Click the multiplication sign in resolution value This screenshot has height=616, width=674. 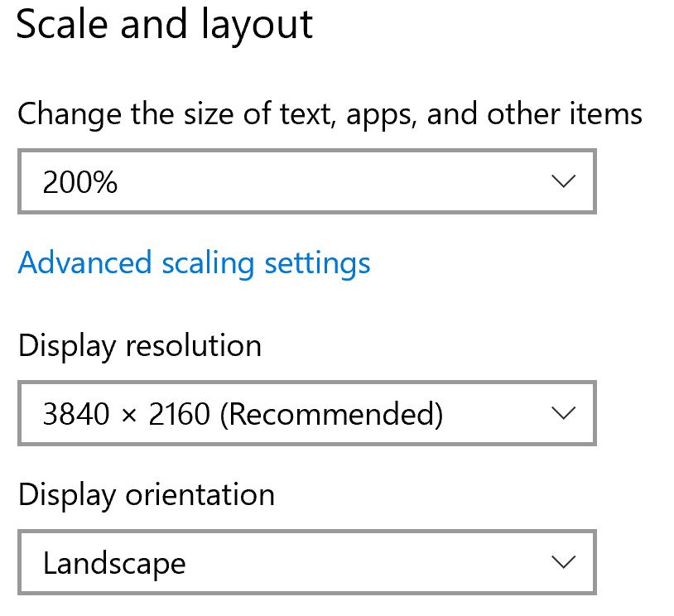(x=128, y=414)
